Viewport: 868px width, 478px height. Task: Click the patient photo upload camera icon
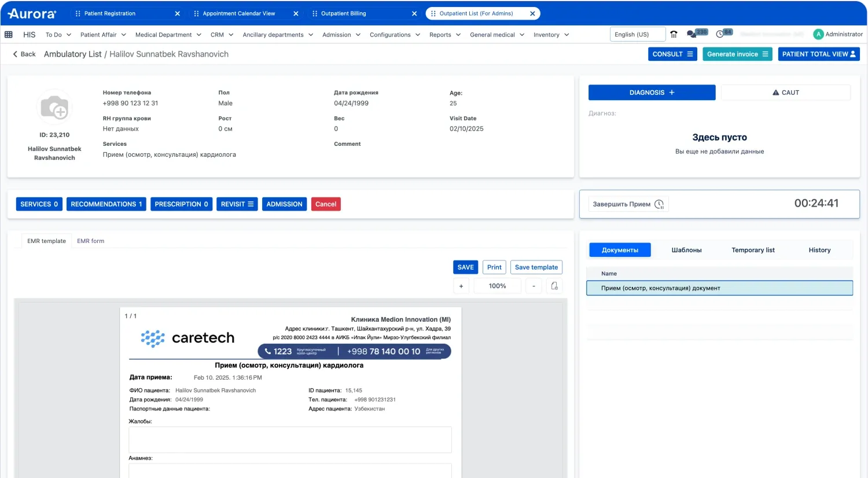point(54,108)
